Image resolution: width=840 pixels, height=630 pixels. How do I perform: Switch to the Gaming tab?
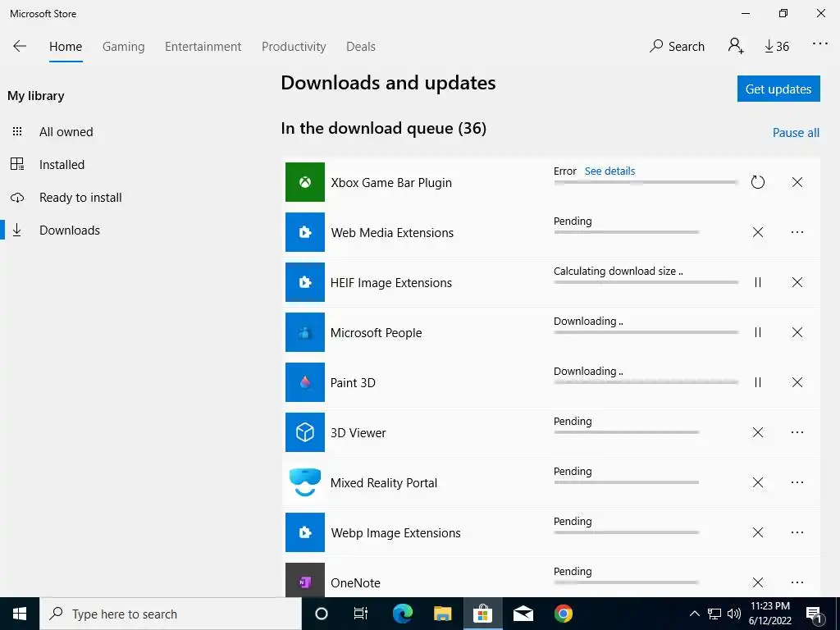click(124, 47)
